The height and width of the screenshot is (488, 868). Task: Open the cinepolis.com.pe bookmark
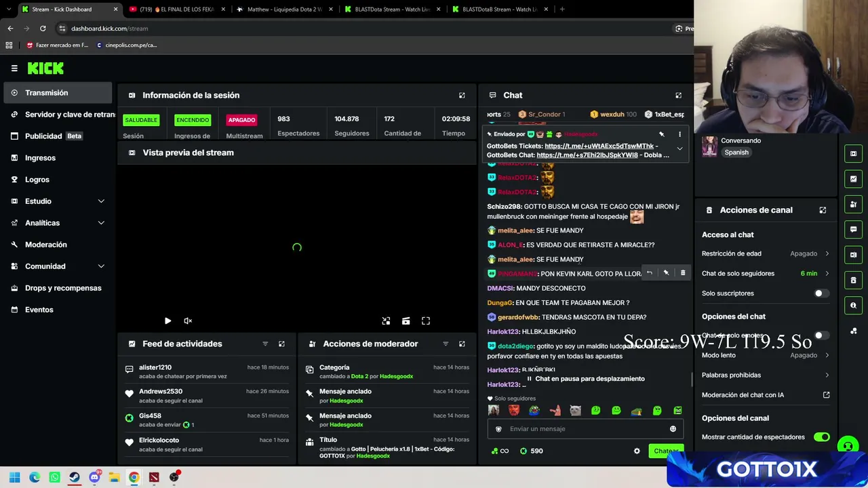(x=127, y=45)
